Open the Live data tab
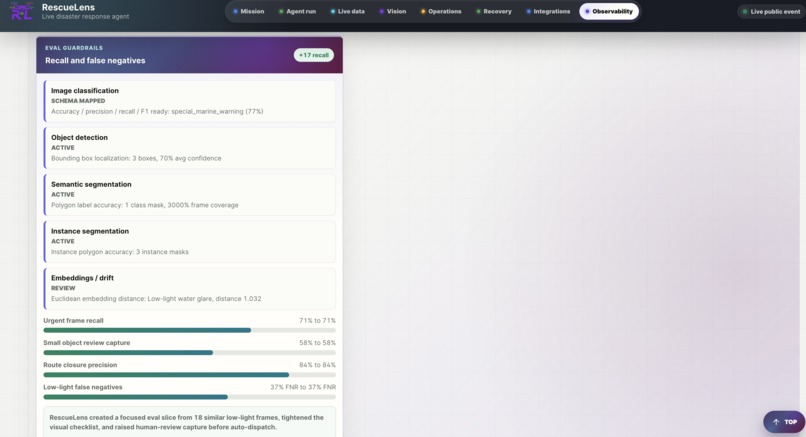806x437 pixels. click(x=347, y=11)
